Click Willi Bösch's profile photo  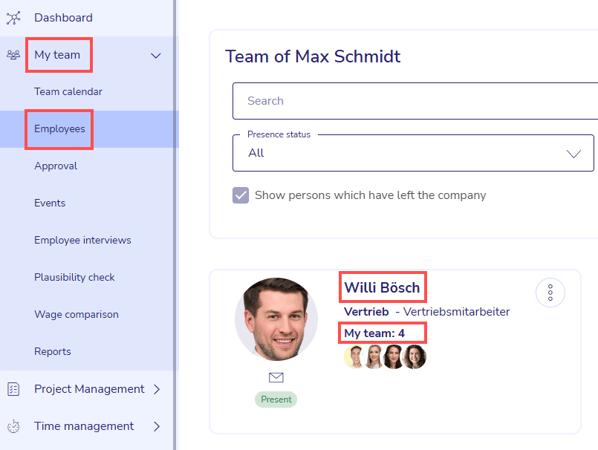[276, 319]
